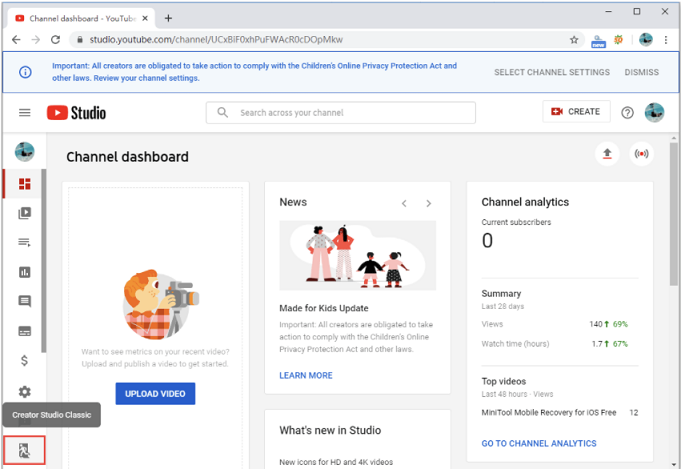This screenshot has height=469, width=681.
Task: Open GO TO CHANNEL ANALYTICS link
Action: coord(539,443)
